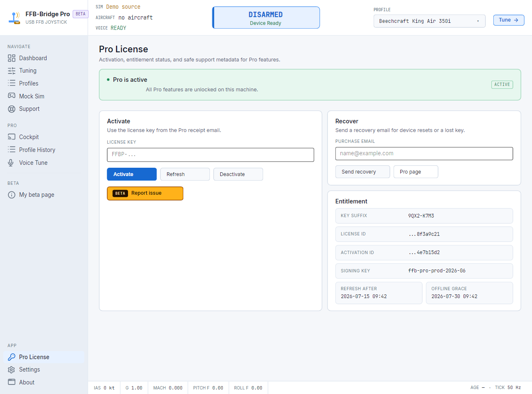
Task: Click the blue Activate button
Action: click(x=132, y=174)
